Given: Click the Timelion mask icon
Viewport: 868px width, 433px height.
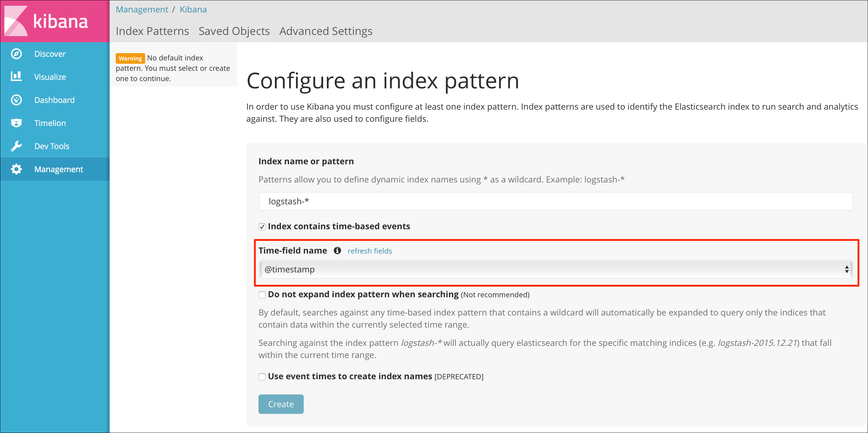Looking at the screenshot, I should point(16,123).
